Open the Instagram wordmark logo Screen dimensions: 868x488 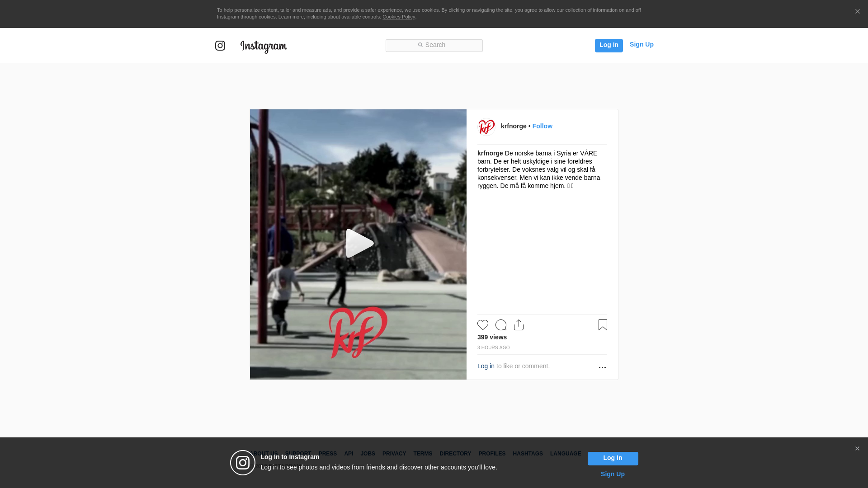point(264,47)
